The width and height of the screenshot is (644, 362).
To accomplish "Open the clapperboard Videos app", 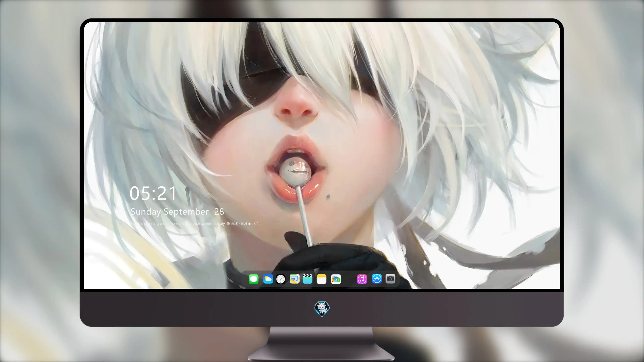I will pos(308,279).
